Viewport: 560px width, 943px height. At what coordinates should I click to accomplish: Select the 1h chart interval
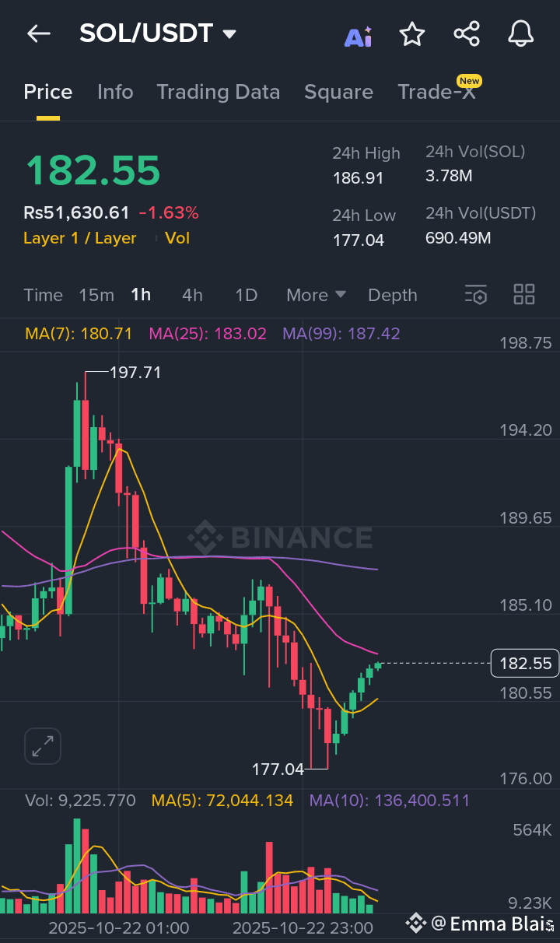(x=141, y=295)
